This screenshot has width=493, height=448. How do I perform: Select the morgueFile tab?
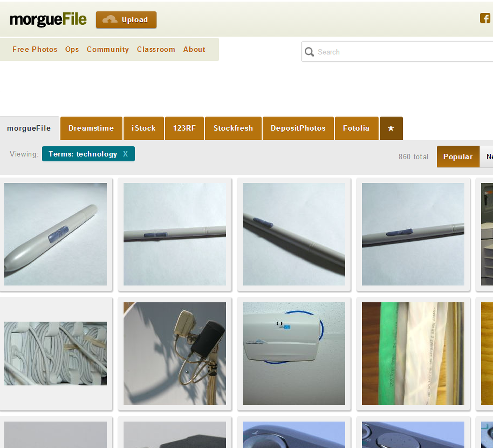(29, 128)
